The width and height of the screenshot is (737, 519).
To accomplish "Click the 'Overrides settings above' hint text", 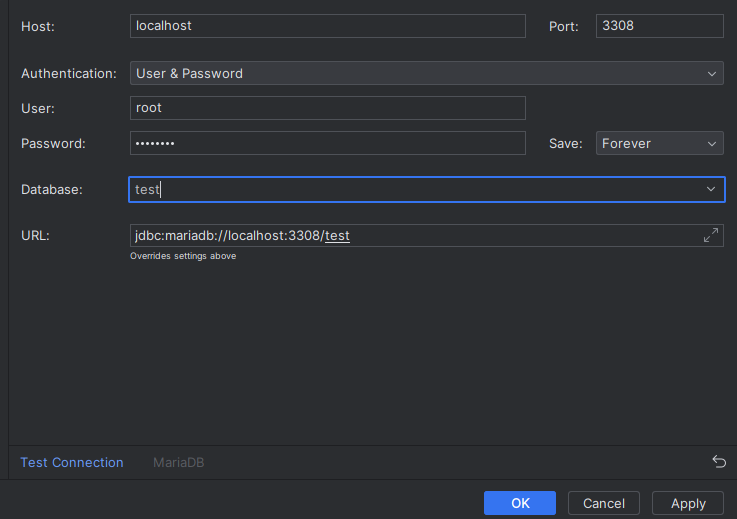I will pyautogui.click(x=183, y=256).
